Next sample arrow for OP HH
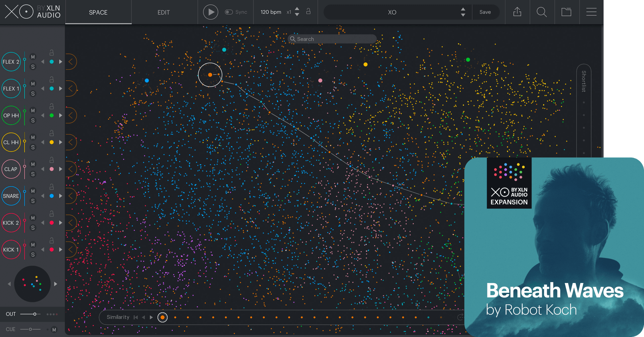644x337 pixels. (x=61, y=115)
